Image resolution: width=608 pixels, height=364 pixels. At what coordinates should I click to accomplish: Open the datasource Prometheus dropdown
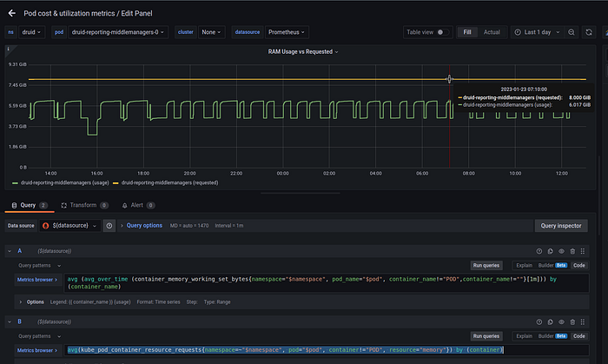[287, 32]
